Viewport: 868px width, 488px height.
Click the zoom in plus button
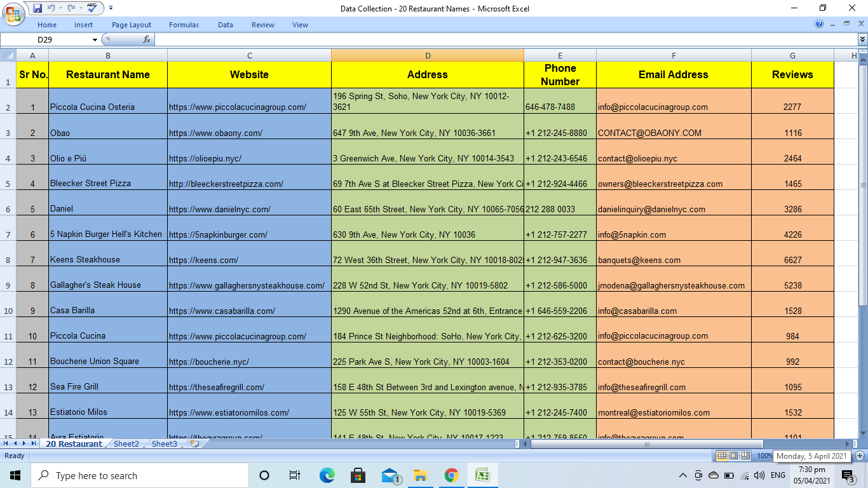pyautogui.click(x=860, y=456)
